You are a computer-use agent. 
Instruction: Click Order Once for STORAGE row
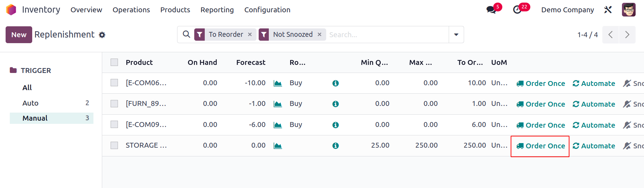(x=540, y=146)
